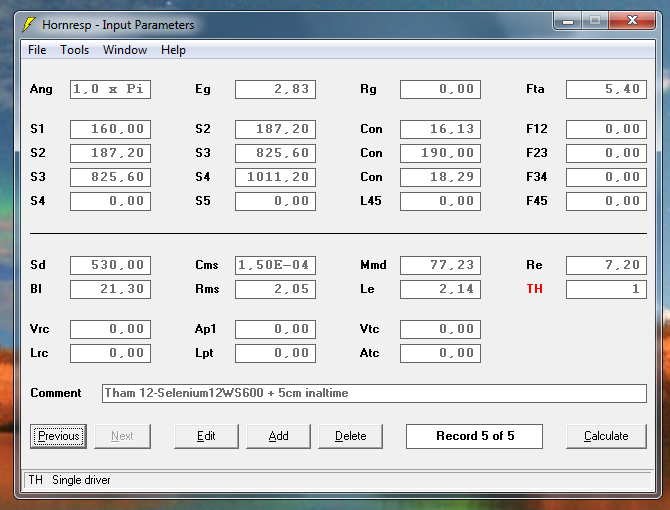670x510 pixels.
Task: Select second-column S3 field 825,60
Action: click(275, 153)
